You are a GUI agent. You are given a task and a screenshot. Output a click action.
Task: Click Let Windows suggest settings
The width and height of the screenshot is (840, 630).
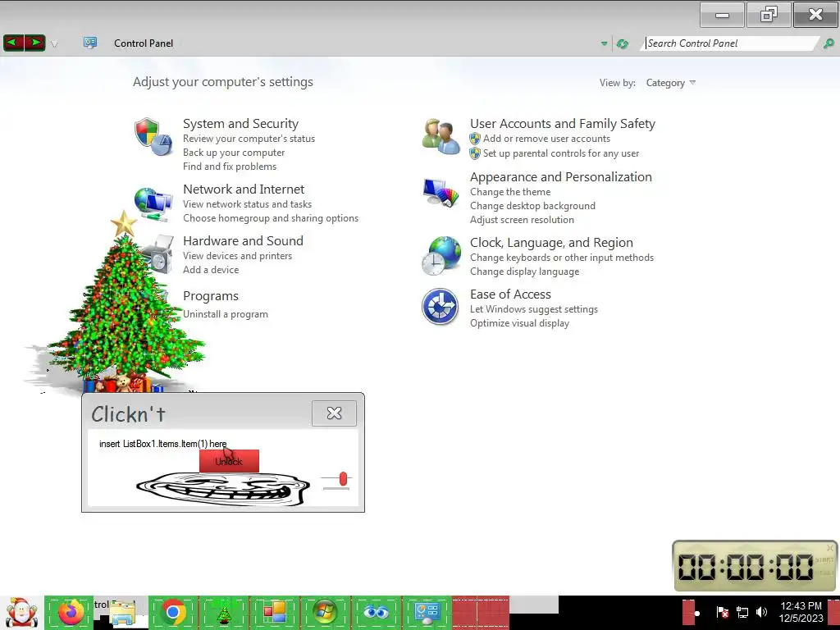point(533,309)
